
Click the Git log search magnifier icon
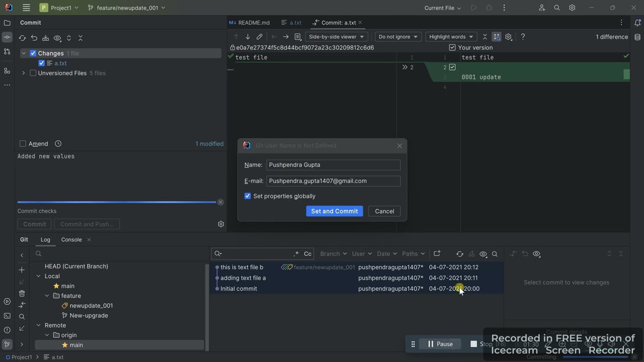pos(495,254)
